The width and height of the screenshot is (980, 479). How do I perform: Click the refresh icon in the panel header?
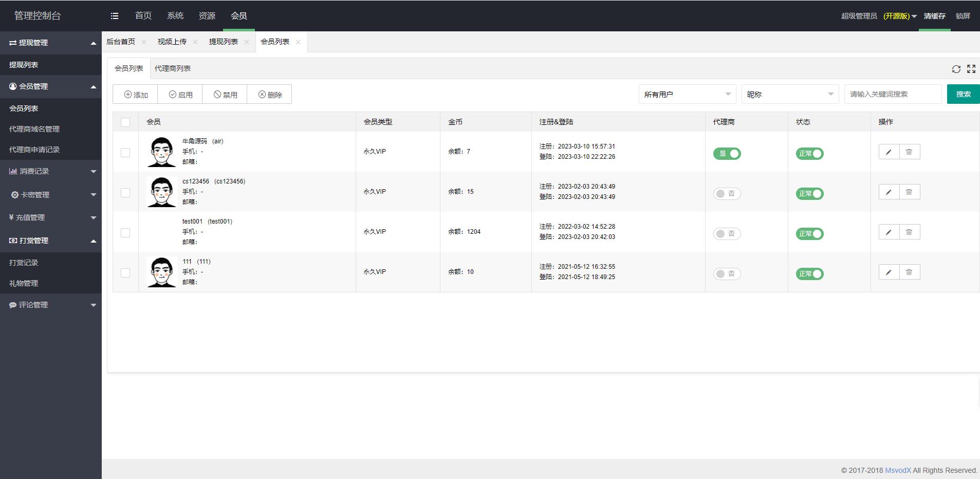tap(956, 69)
